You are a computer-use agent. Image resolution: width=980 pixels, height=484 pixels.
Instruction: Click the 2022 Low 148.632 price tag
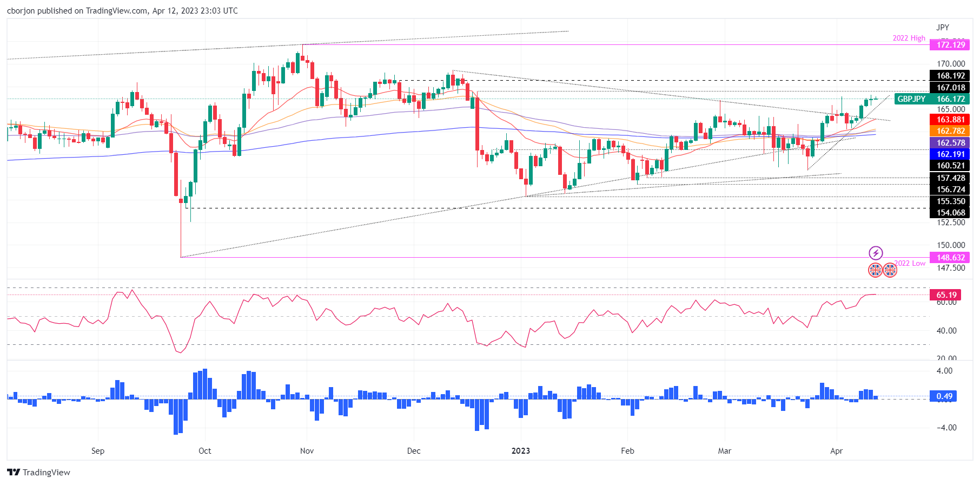click(950, 258)
